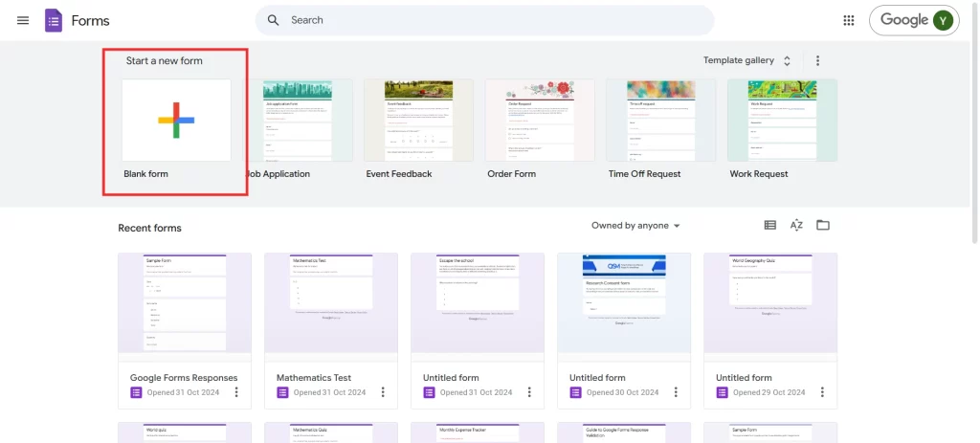Screen dimensions: 980x443
Task: Open more menu for Untitled form 31 Oct
Action: [x=528, y=392]
